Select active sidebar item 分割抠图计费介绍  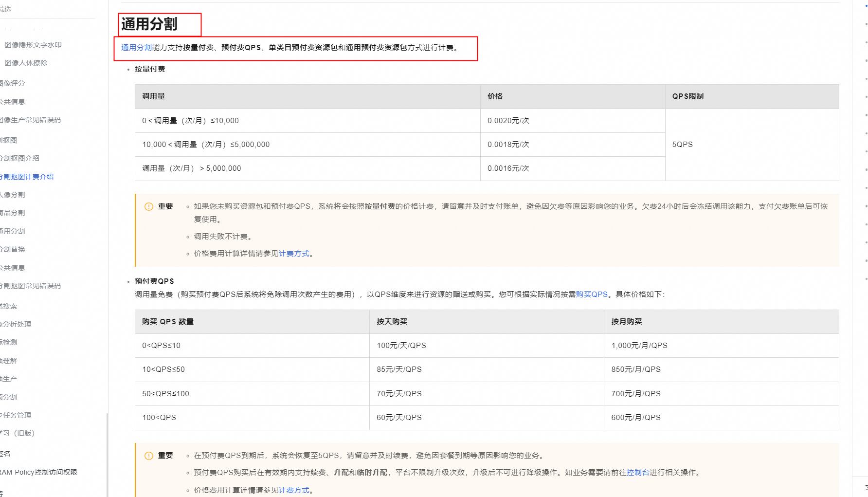[x=27, y=177]
